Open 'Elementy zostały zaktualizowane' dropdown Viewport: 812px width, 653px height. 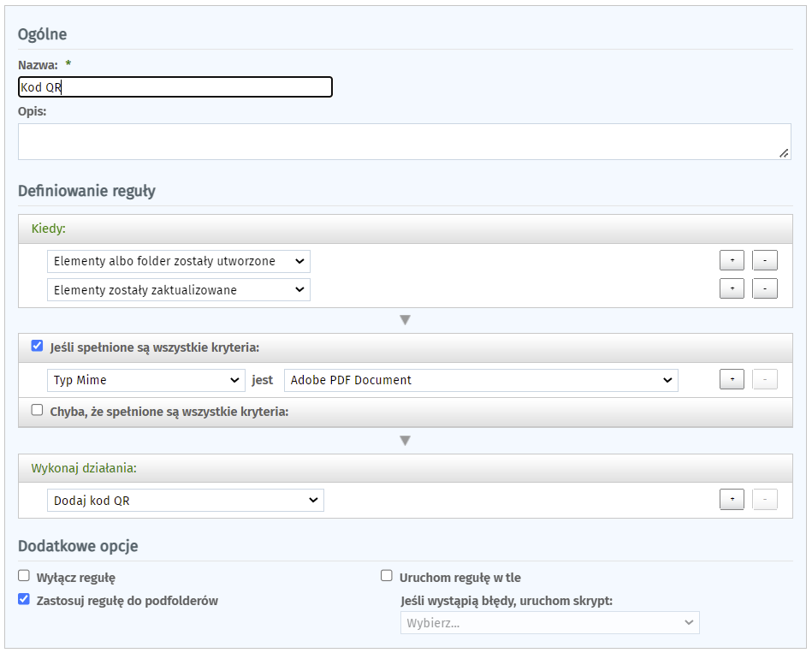pyautogui.click(x=178, y=289)
